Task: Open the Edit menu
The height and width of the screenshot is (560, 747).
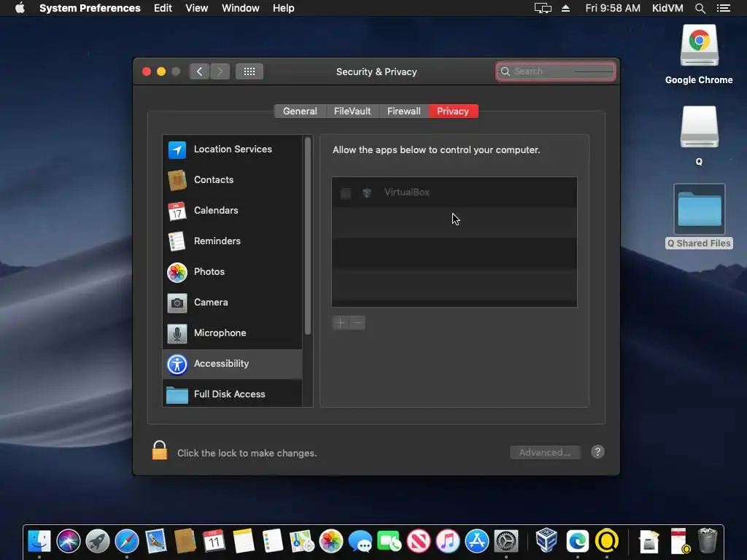Action: pos(163,8)
